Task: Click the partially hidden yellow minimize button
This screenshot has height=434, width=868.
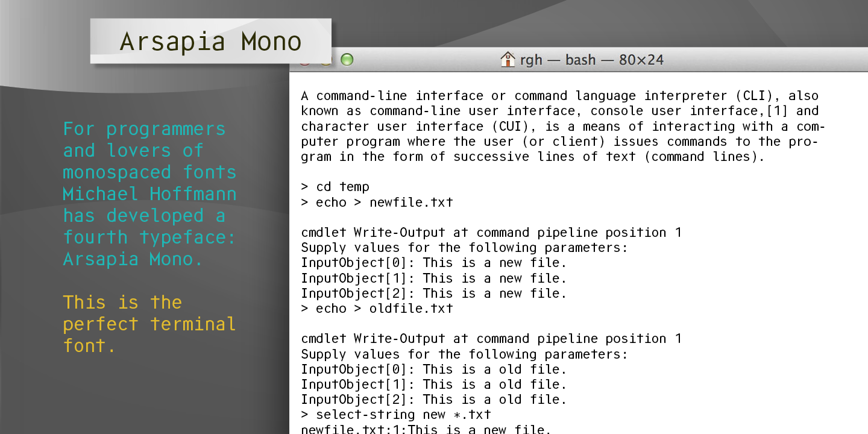Action: pyautogui.click(x=326, y=63)
